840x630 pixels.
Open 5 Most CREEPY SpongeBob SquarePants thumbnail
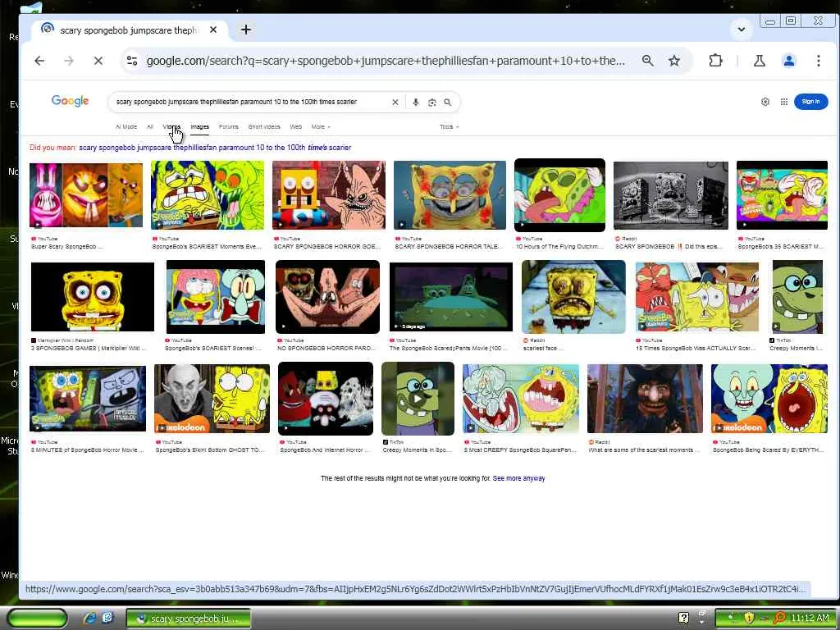[521, 399]
